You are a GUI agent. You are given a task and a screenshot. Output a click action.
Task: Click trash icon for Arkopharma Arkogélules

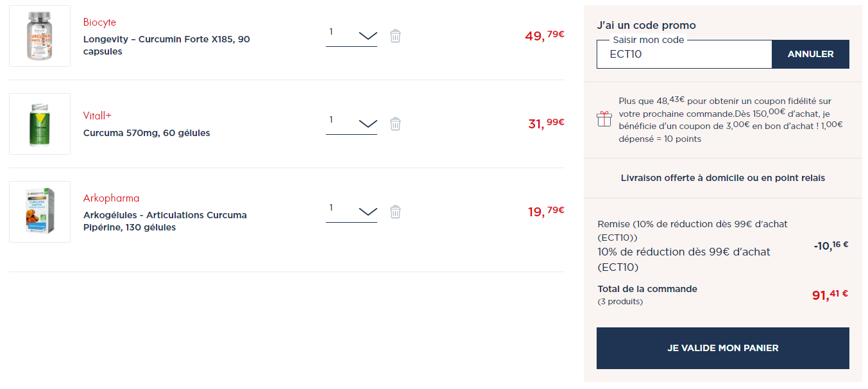[395, 212]
